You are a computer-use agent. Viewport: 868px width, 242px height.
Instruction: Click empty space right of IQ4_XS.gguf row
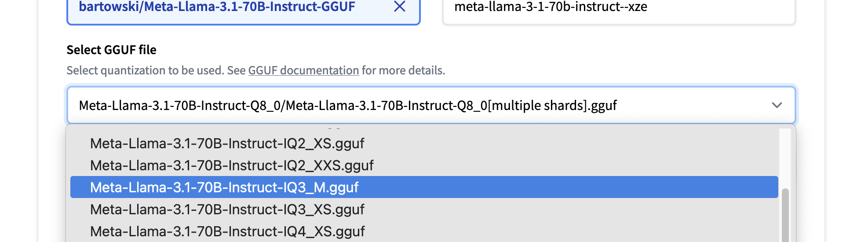click(x=572, y=231)
